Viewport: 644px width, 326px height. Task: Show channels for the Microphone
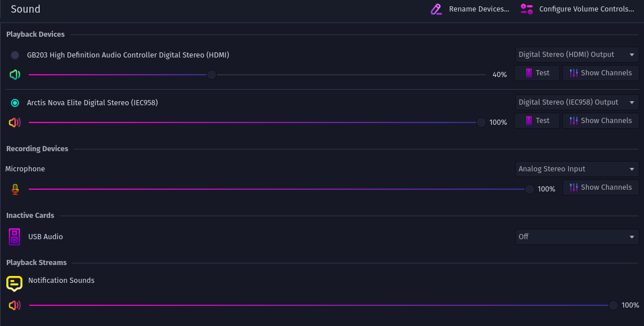click(600, 187)
